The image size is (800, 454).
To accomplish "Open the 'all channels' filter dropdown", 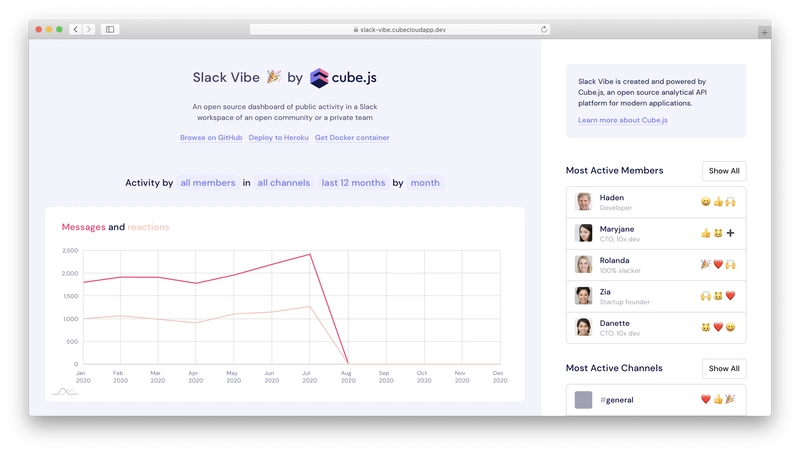I will point(284,183).
